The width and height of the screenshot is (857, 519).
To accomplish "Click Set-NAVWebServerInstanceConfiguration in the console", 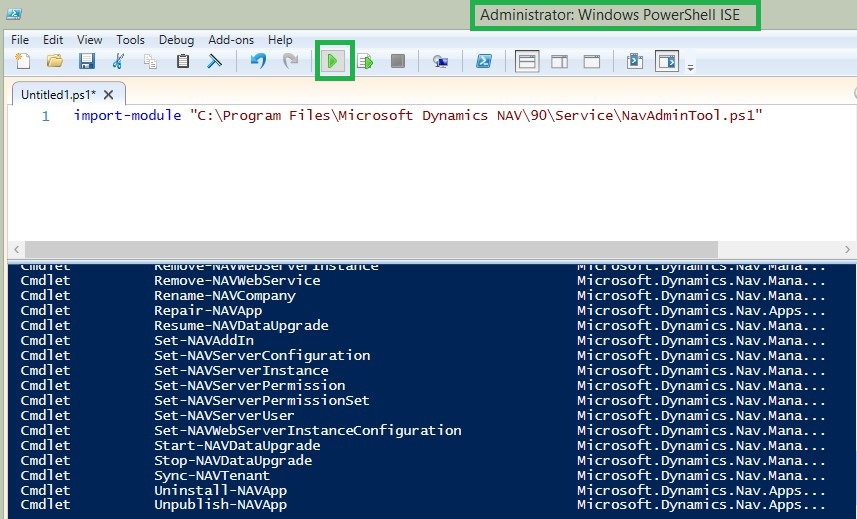I will click(308, 430).
